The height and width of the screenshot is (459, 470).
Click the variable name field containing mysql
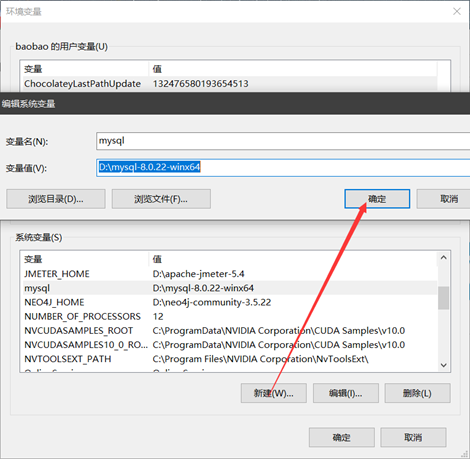point(283,141)
